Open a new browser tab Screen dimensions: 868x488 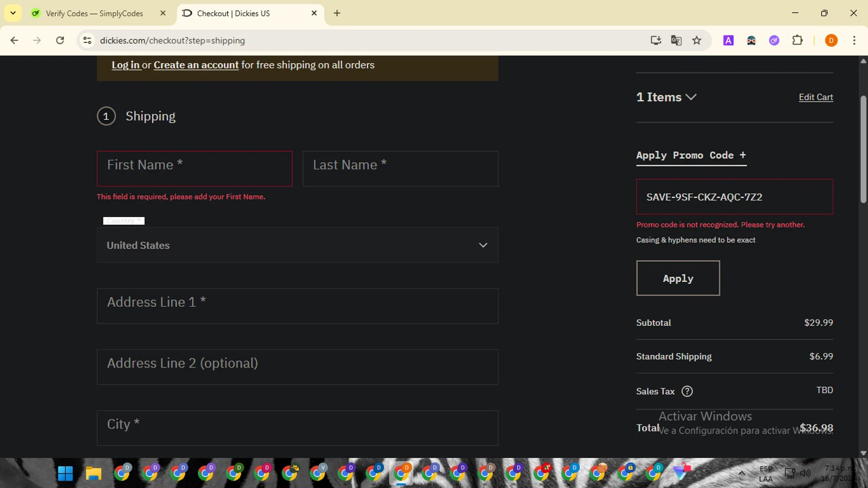337,13
